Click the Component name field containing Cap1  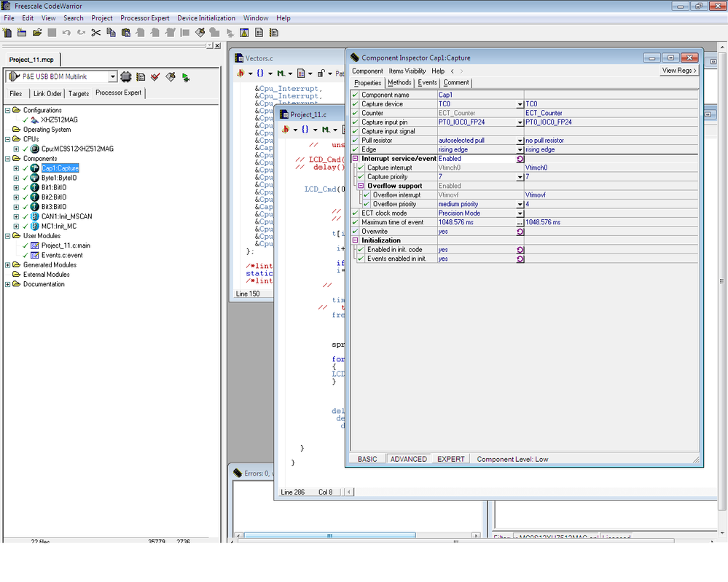click(477, 95)
